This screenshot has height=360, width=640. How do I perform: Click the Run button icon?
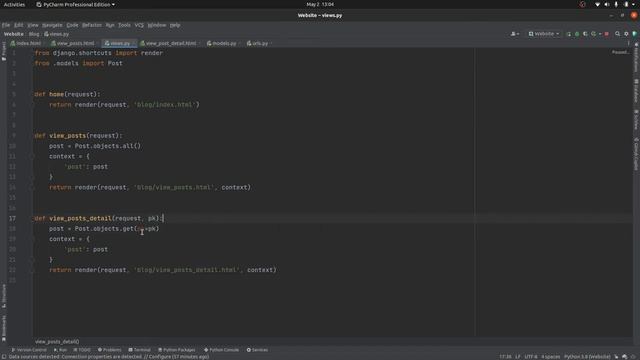point(568,34)
